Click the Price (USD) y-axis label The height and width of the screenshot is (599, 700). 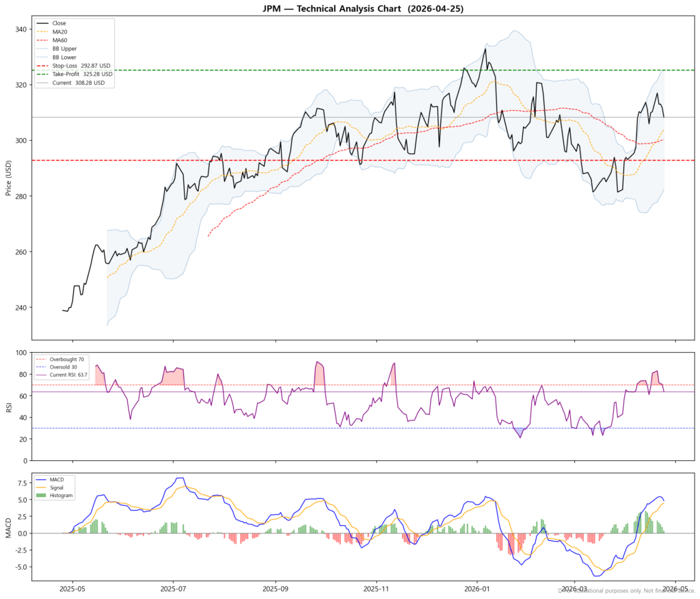[x=9, y=176]
